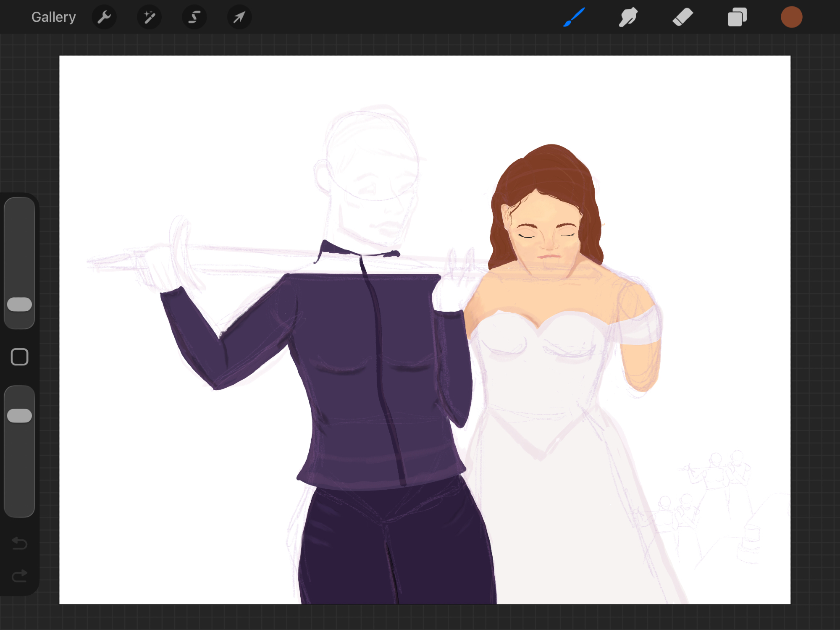Select the Smudge tool
Screen dimensions: 840x630
[628, 17]
